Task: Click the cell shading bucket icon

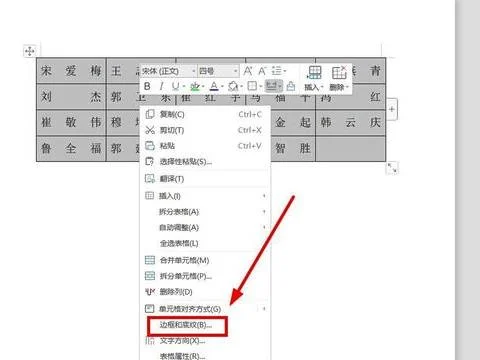Action: tap(233, 87)
